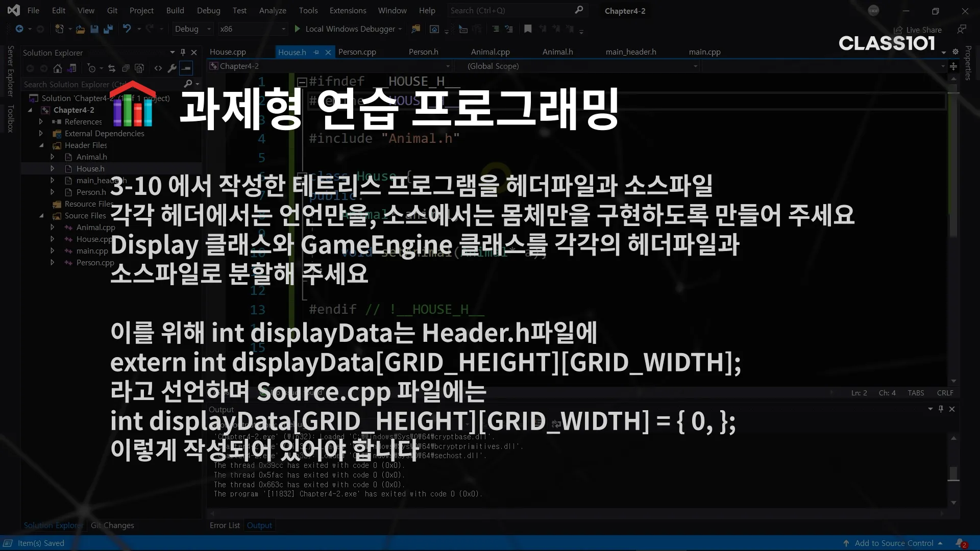The height and width of the screenshot is (551, 980).
Task: Click the Undo toolbar icon
Action: (127, 29)
